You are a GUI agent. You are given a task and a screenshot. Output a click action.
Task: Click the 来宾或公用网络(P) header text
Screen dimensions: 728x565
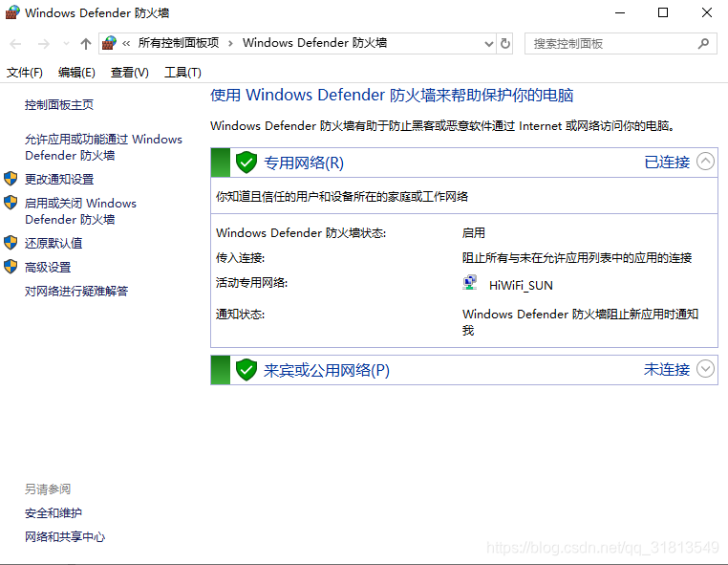pos(327,370)
